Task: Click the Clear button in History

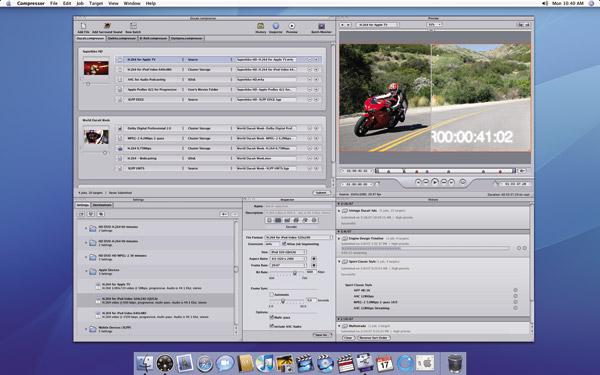Action: (x=348, y=338)
